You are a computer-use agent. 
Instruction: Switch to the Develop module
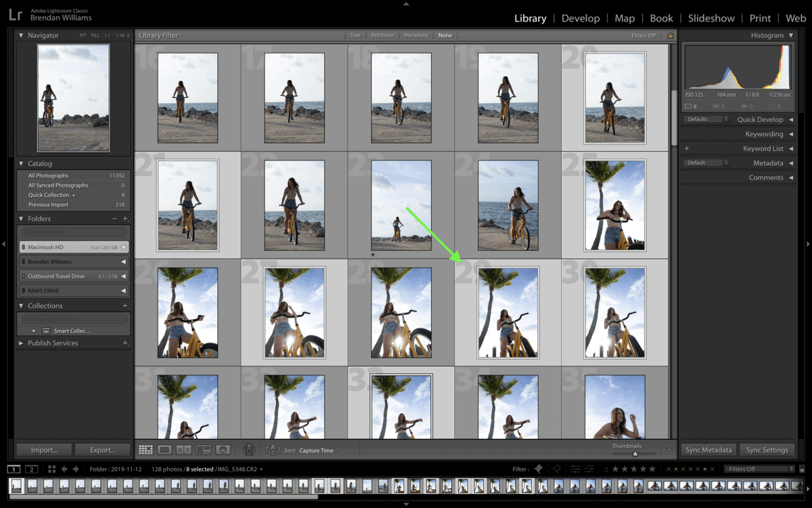click(x=581, y=18)
